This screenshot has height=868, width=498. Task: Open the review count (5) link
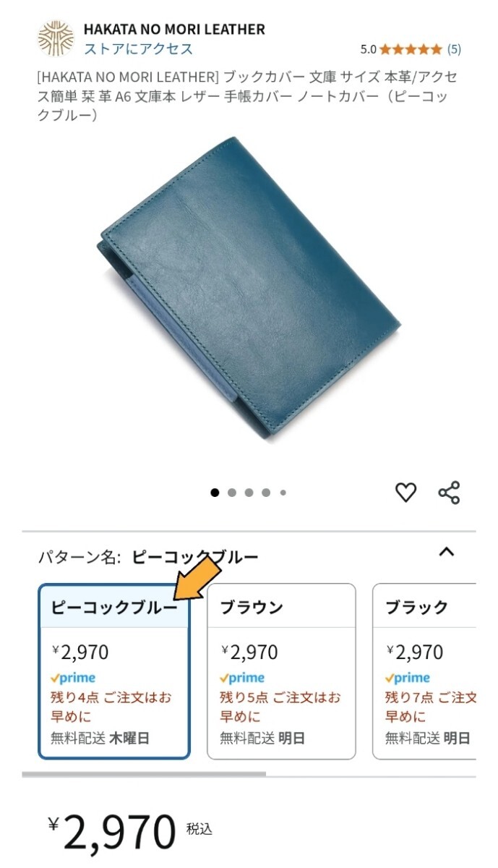coord(454,50)
